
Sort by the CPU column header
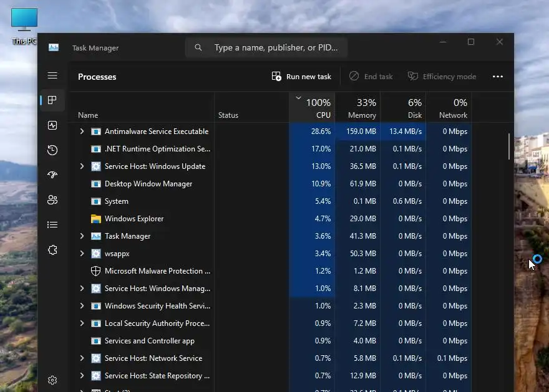pos(312,108)
